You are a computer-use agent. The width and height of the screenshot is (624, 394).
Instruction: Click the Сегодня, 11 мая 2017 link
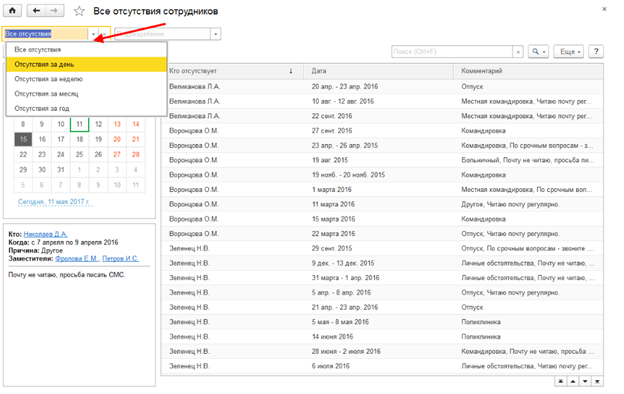tap(55, 202)
